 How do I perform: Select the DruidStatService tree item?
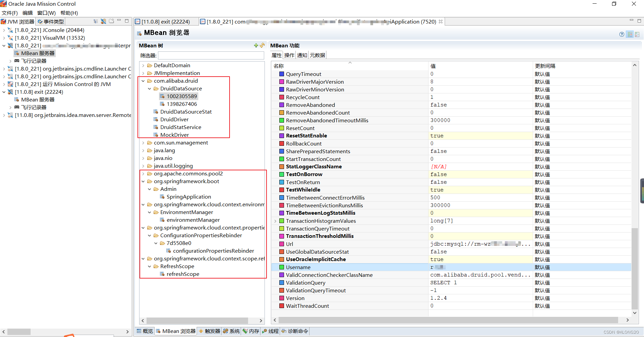(x=180, y=127)
